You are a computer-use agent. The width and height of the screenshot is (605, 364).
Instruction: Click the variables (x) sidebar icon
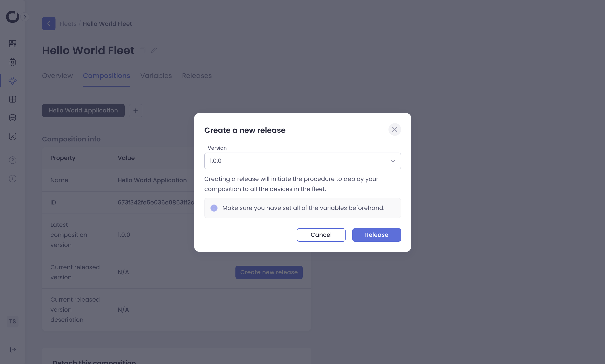click(x=13, y=136)
